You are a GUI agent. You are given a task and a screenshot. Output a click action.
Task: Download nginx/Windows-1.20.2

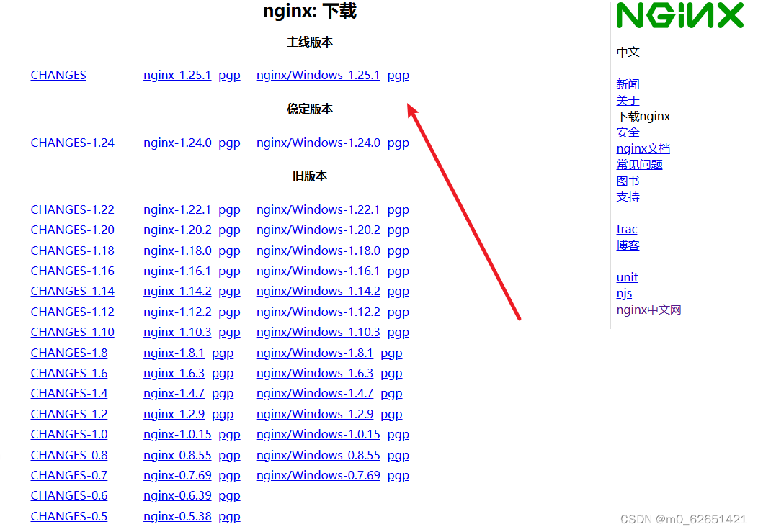(318, 230)
